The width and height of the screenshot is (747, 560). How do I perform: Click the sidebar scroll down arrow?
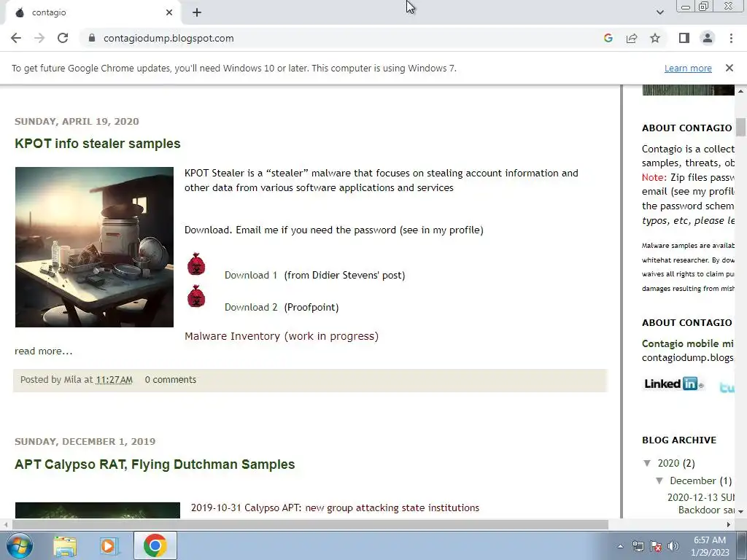(x=740, y=511)
